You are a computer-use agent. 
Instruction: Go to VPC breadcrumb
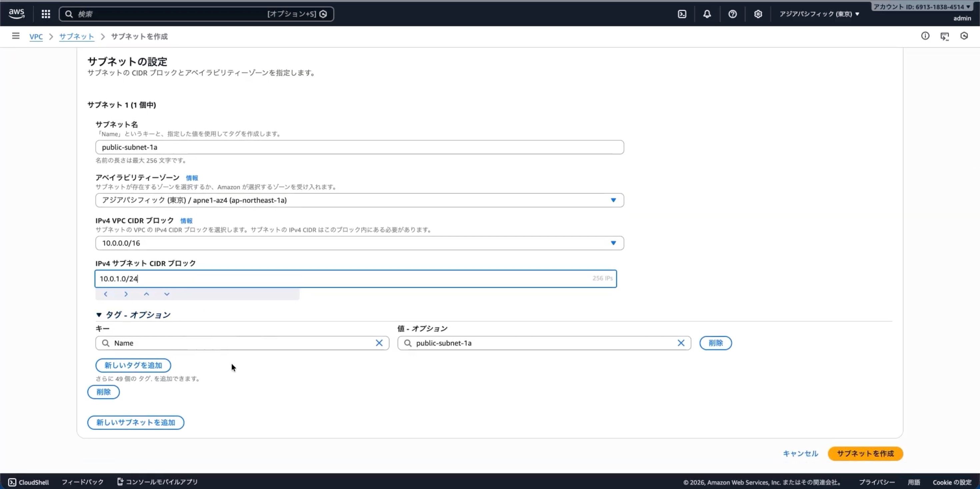click(x=36, y=37)
